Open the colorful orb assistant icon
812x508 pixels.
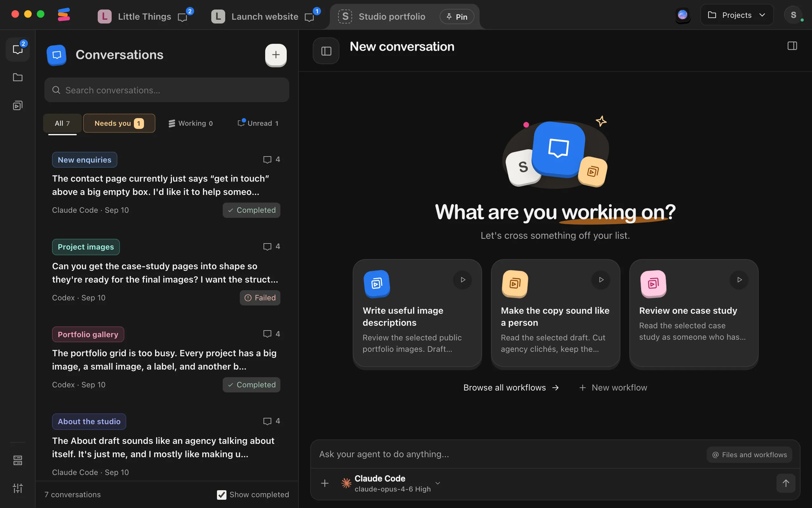(683, 15)
